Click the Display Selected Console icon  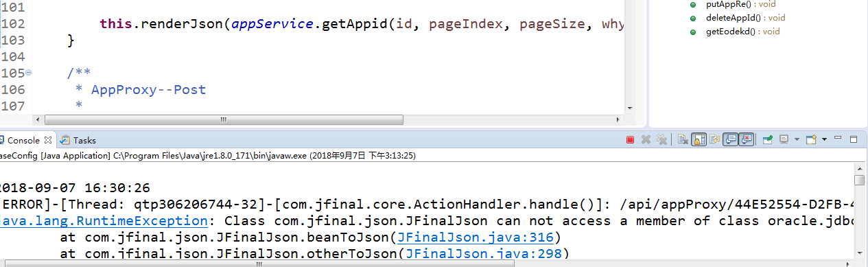(784, 140)
